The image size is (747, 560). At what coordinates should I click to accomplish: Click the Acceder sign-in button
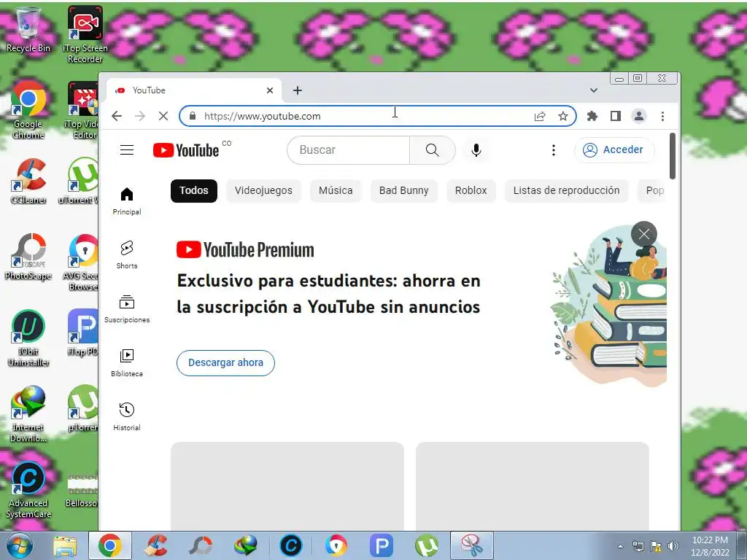point(614,150)
